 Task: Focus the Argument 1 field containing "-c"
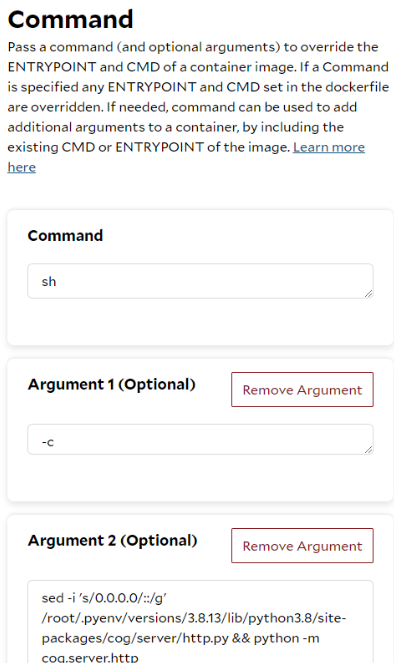point(200,440)
